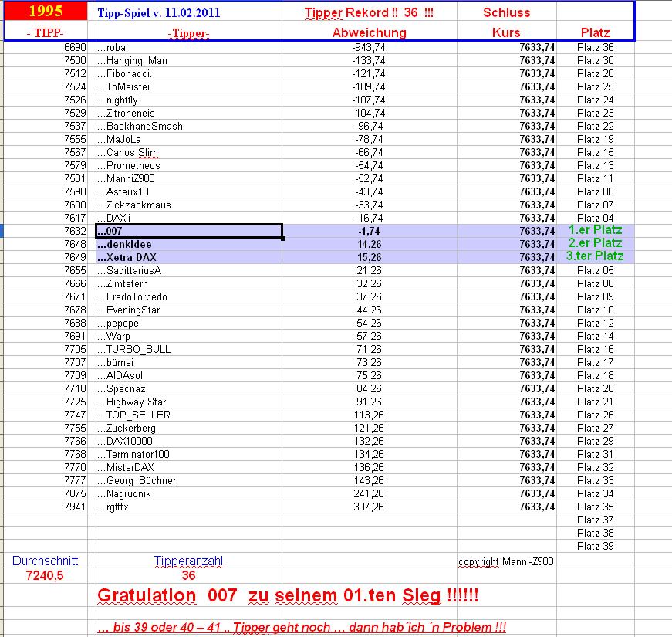Select the red 1995 header cell

[x=46, y=11]
